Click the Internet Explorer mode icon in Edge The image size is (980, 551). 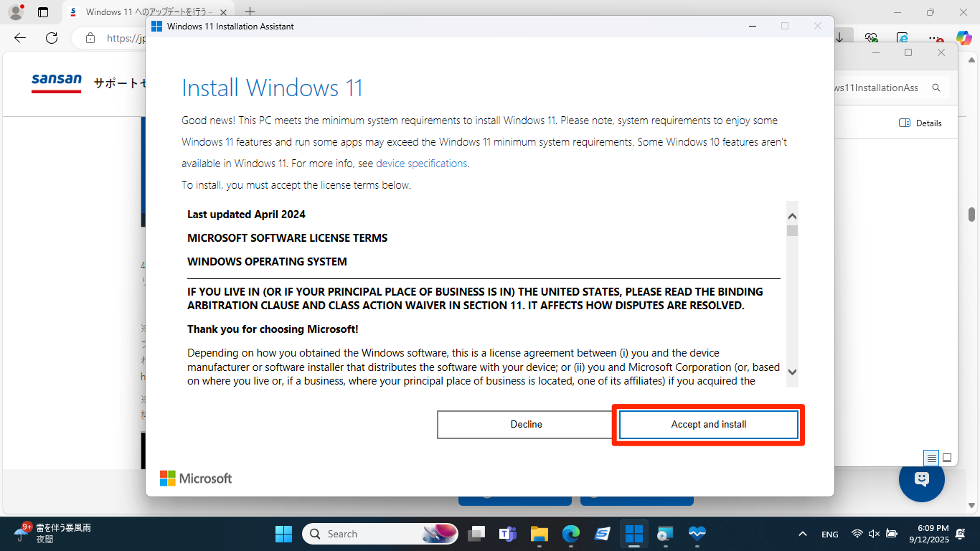click(x=903, y=38)
